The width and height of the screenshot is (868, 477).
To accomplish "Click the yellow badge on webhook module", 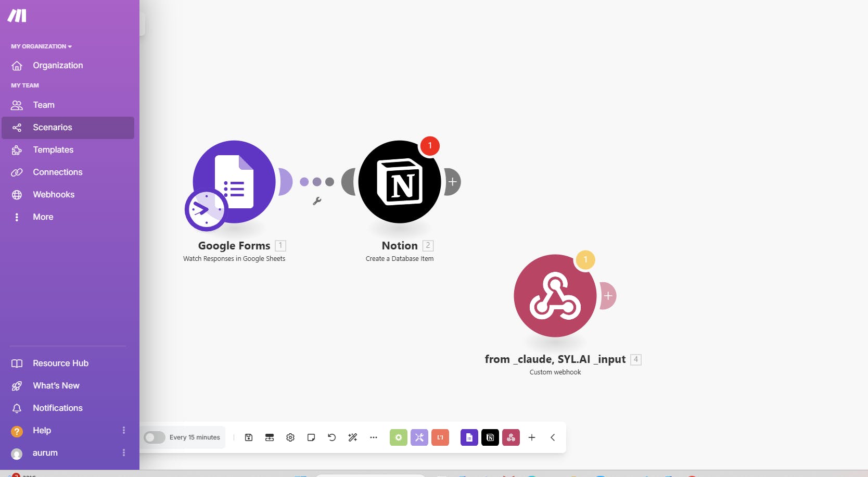I will coord(585,259).
